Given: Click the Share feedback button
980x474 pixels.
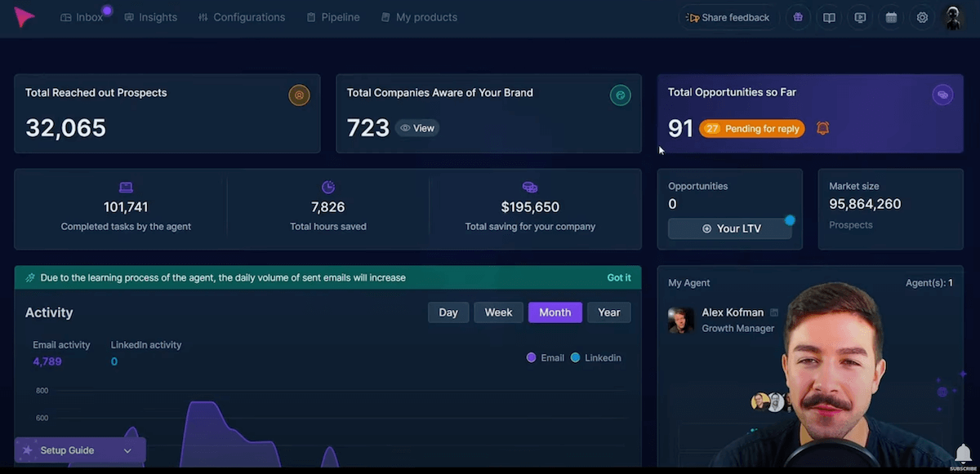Looking at the screenshot, I should [728, 17].
